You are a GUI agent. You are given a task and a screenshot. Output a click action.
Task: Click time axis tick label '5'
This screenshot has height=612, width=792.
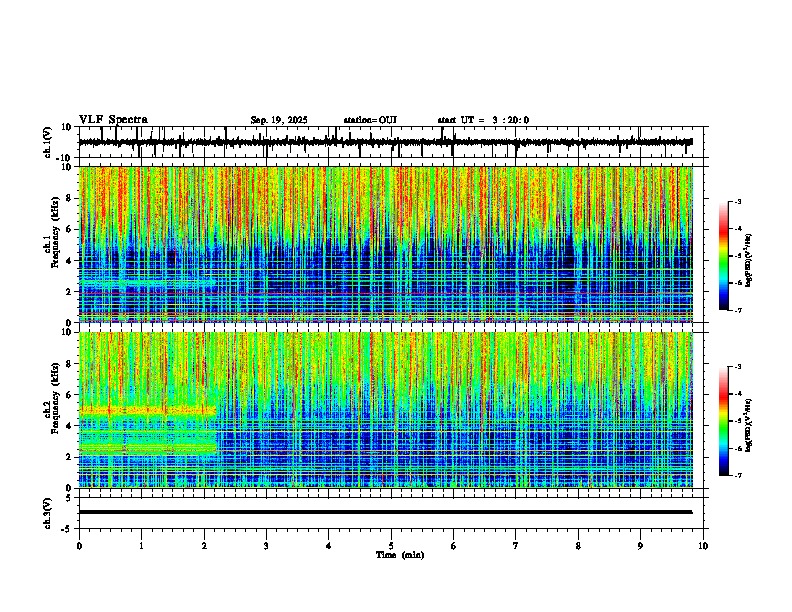(391, 546)
